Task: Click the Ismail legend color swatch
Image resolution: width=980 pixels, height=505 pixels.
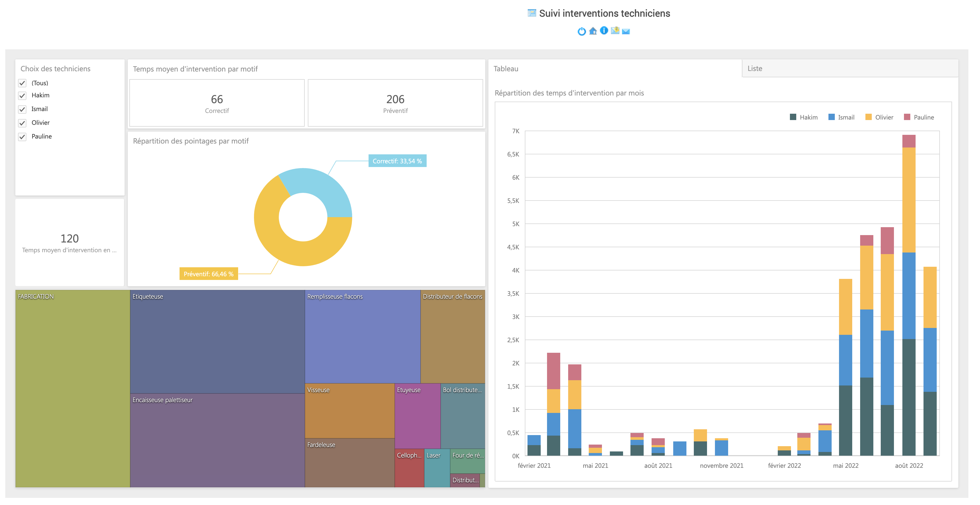Action: [x=831, y=117]
